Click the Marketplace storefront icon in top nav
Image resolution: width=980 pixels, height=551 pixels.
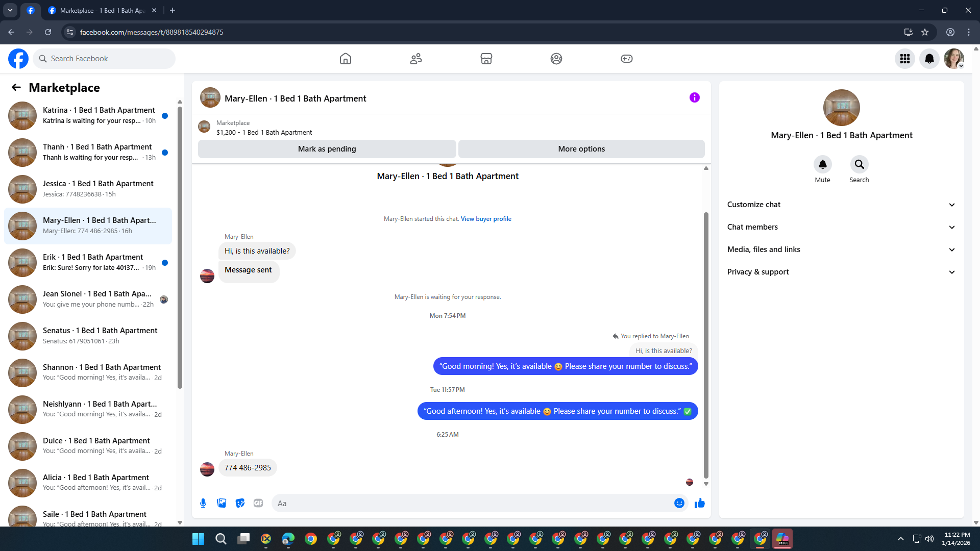[486, 59]
